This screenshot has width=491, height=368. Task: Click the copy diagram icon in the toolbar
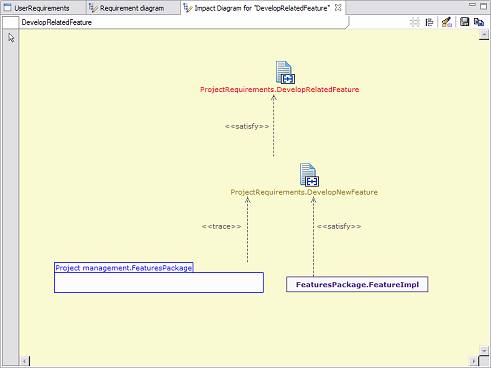point(479,22)
